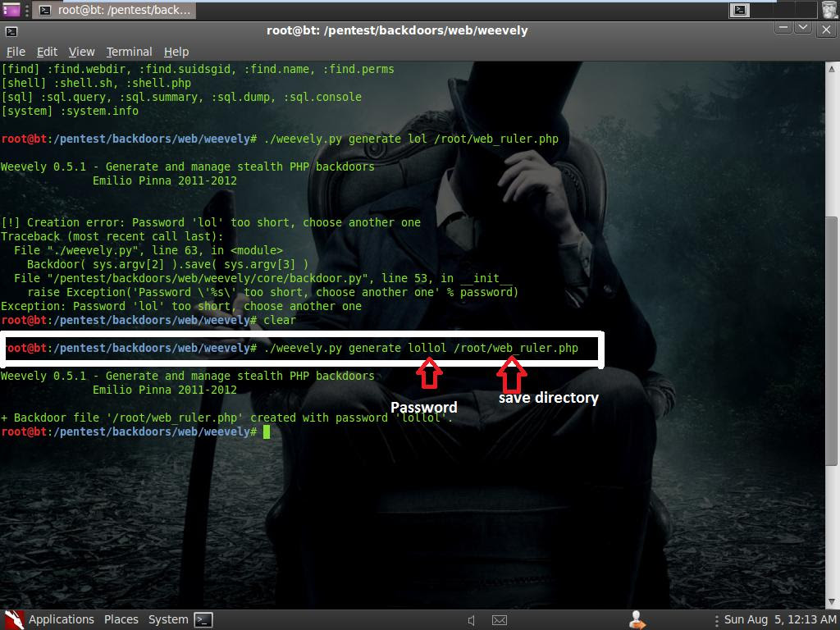
Task: Launch terminal from the bottom panel icon
Action: coord(203,620)
